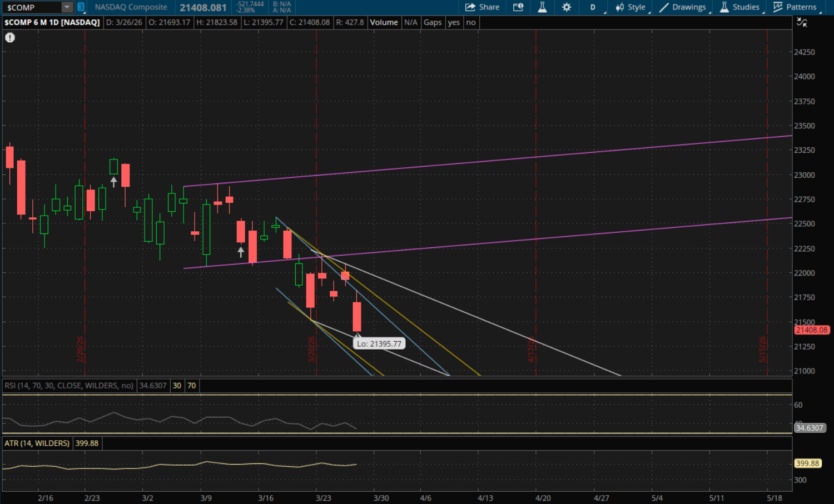Open the Studies menu
Image resolution: width=834 pixels, height=504 pixels.
(x=739, y=7)
